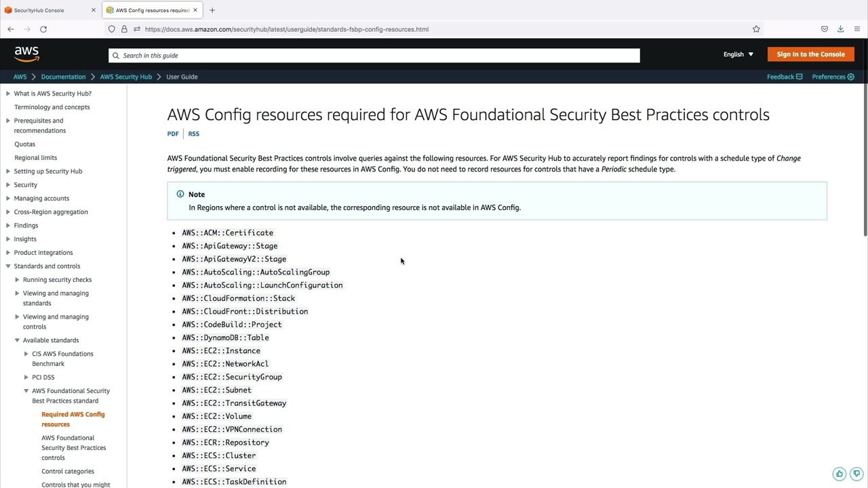
Task: Open the browser hamburger menu
Action: coord(857,29)
